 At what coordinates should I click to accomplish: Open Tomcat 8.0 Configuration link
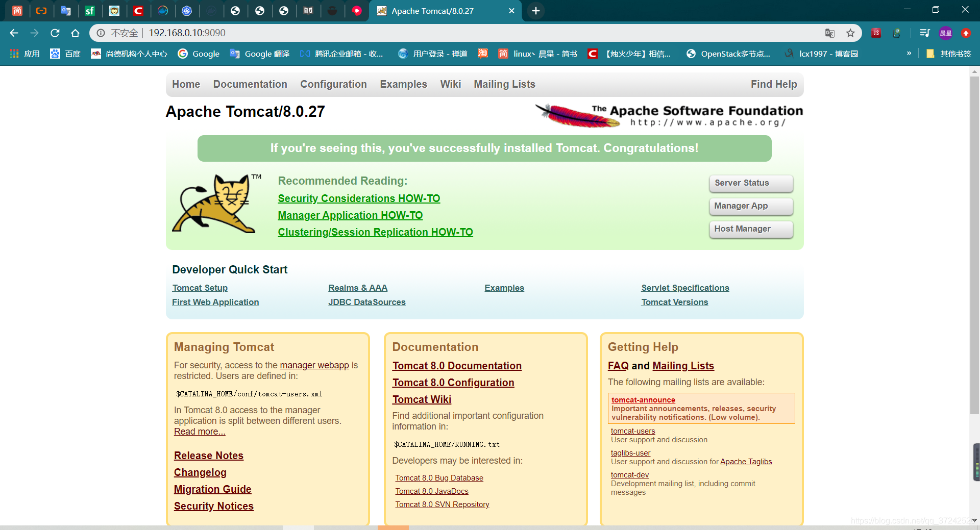[x=453, y=383]
